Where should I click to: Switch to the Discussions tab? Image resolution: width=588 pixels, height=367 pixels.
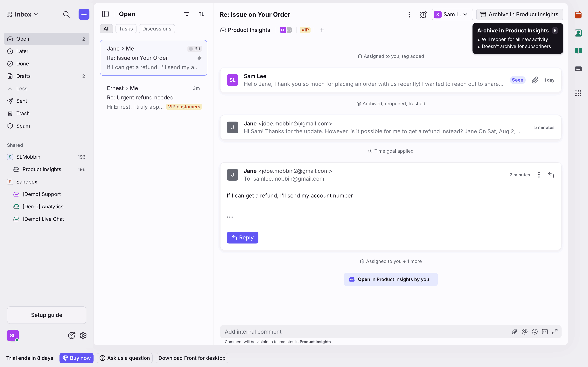coord(157,29)
